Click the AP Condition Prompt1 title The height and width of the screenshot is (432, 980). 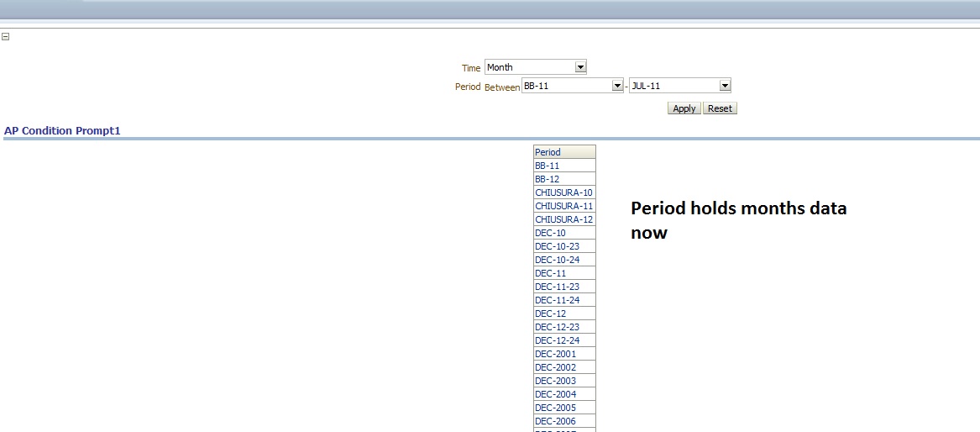(62, 131)
